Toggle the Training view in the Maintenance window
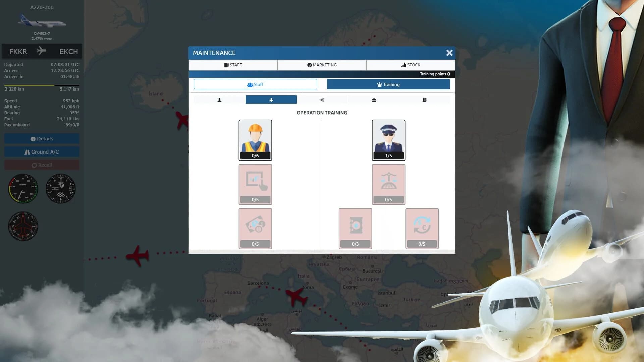The width and height of the screenshot is (644, 362). coord(388,84)
